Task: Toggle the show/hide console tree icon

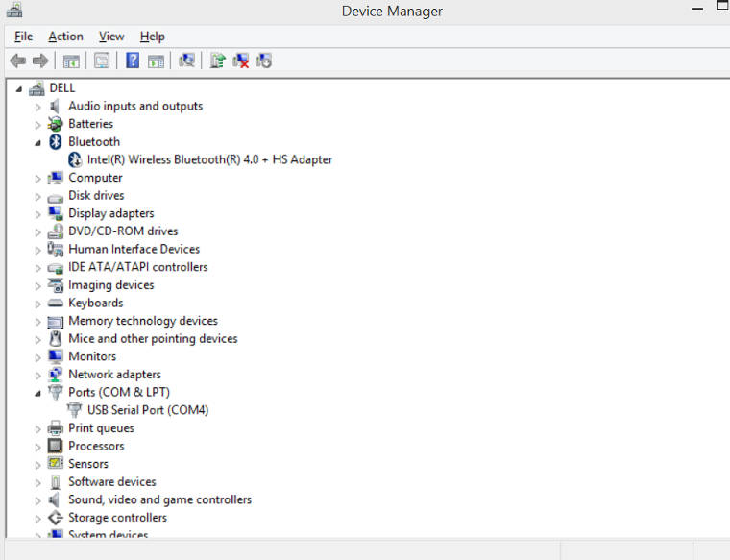Action: [x=71, y=61]
